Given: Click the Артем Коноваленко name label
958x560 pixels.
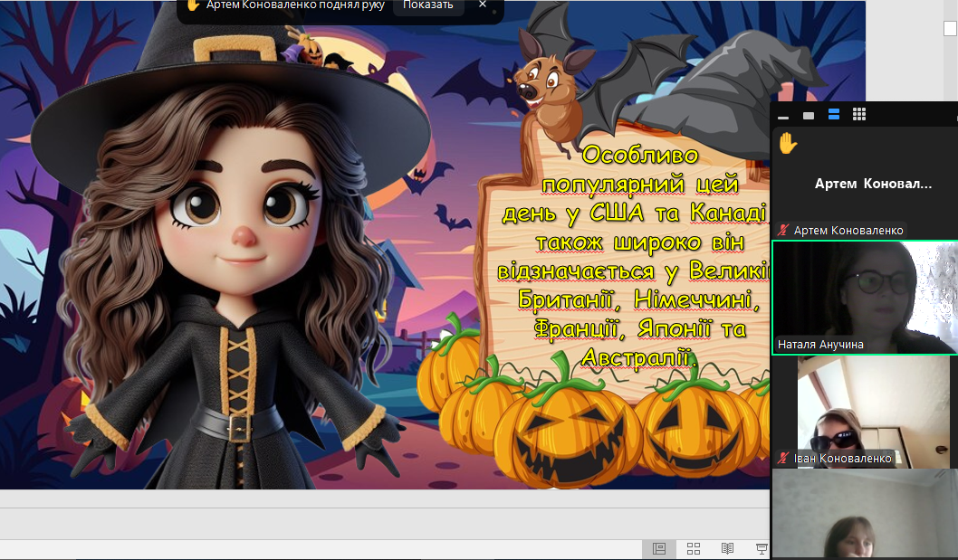Looking at the screenshot, I should point(848,230).
